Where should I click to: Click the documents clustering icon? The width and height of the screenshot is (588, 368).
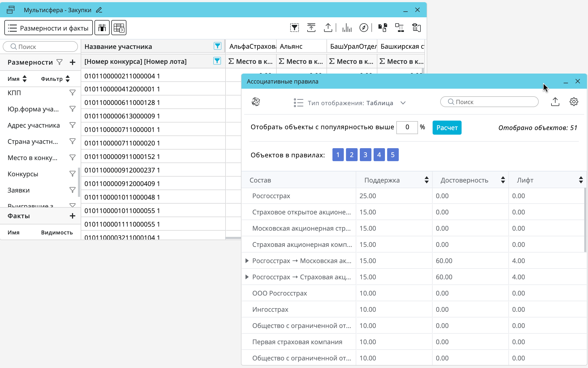pyautogui.click(x=383, y=28)
